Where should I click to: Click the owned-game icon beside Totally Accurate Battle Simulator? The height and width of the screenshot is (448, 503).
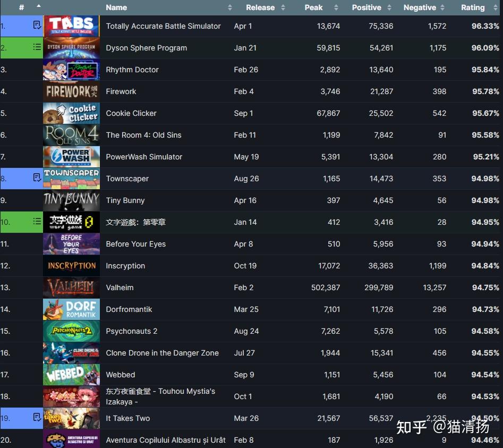[37, 26]
